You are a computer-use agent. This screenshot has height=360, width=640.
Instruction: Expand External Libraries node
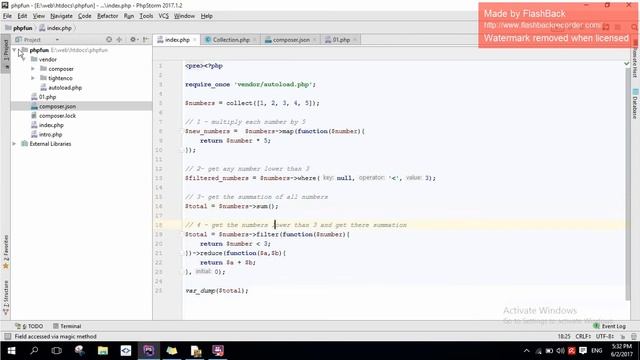pyautogui.click(x=15, y=144)
